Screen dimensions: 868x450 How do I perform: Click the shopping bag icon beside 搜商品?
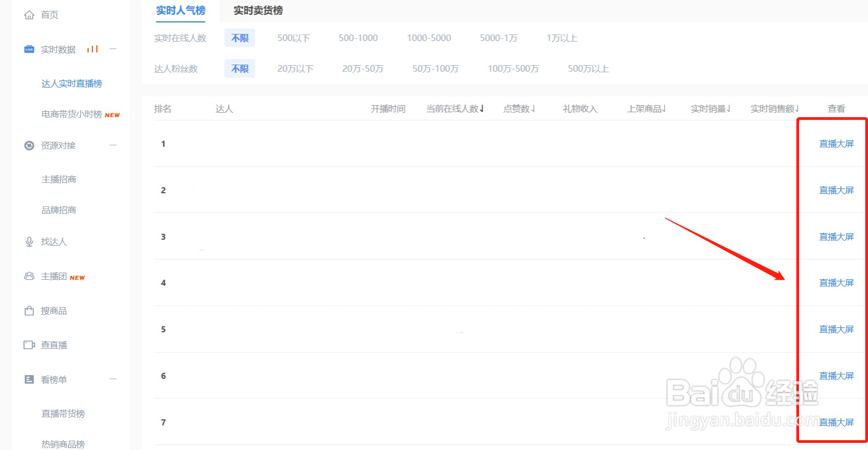29,311
